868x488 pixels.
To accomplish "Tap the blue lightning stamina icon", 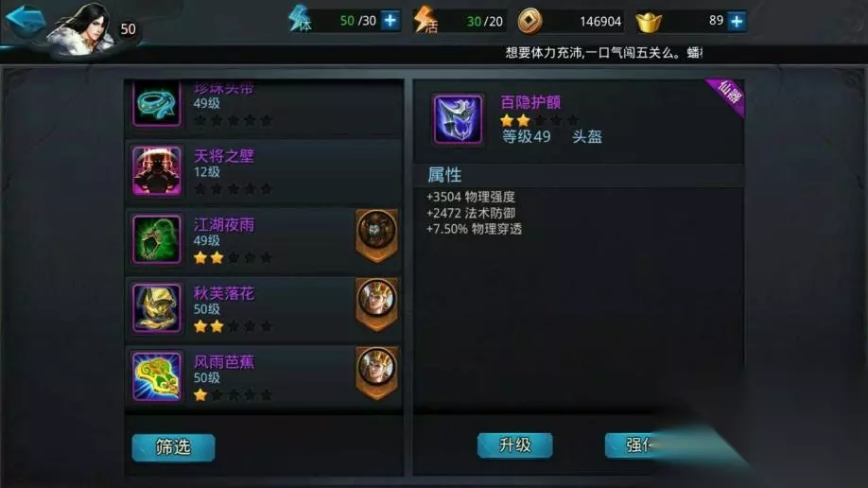I will click(300, 19).
